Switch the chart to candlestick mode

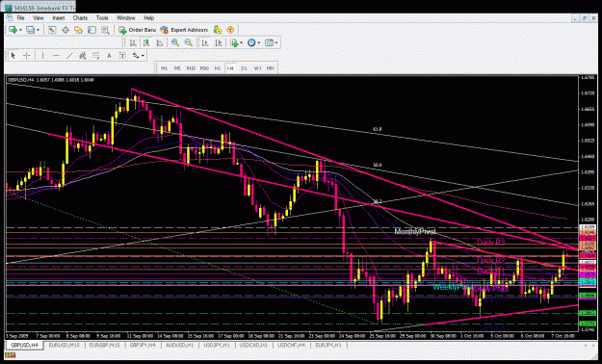tap(146, 43)
